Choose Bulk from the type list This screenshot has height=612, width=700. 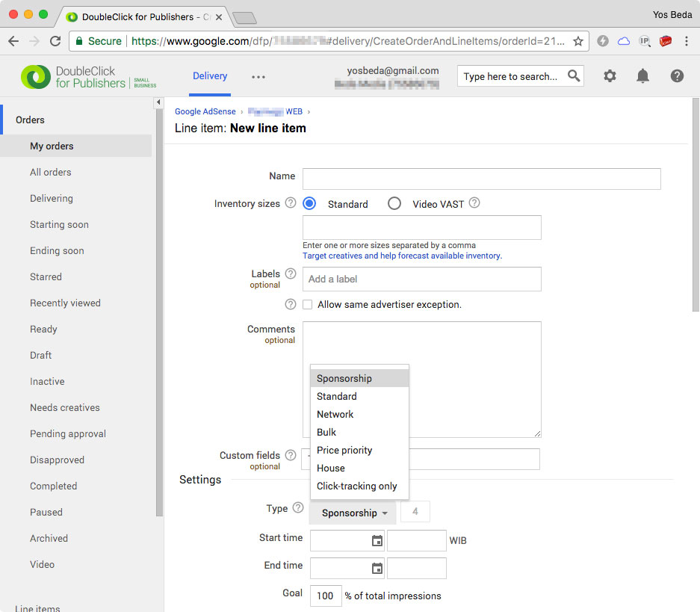click(359, 432)
